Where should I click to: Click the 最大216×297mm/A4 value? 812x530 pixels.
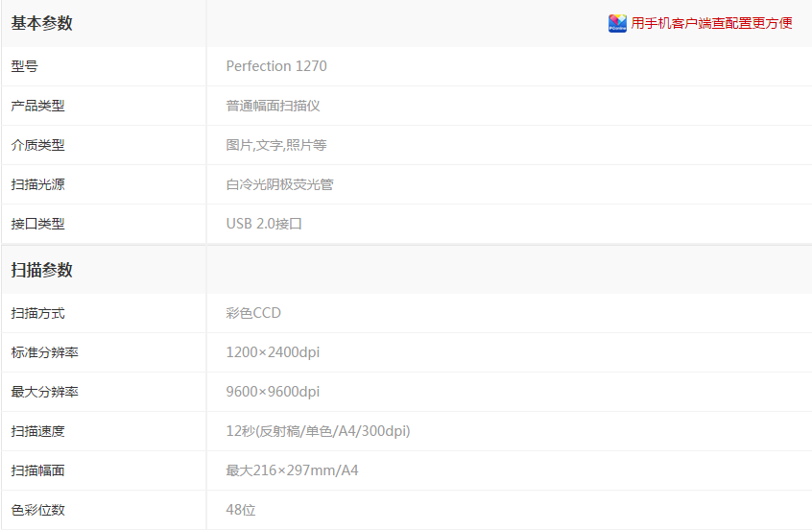click(x=292, y=470)
